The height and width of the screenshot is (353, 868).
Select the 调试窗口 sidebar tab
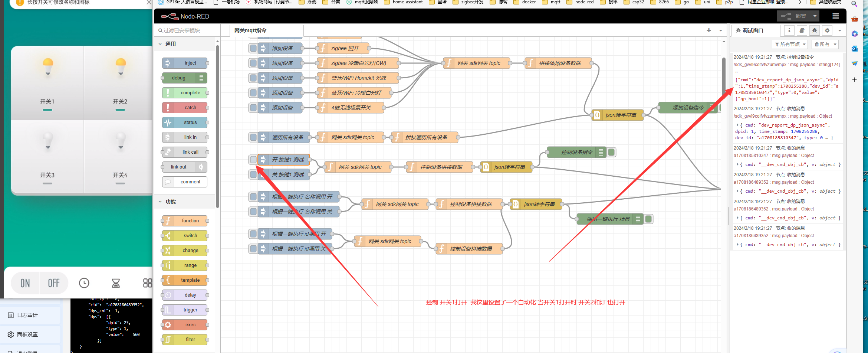755,30
